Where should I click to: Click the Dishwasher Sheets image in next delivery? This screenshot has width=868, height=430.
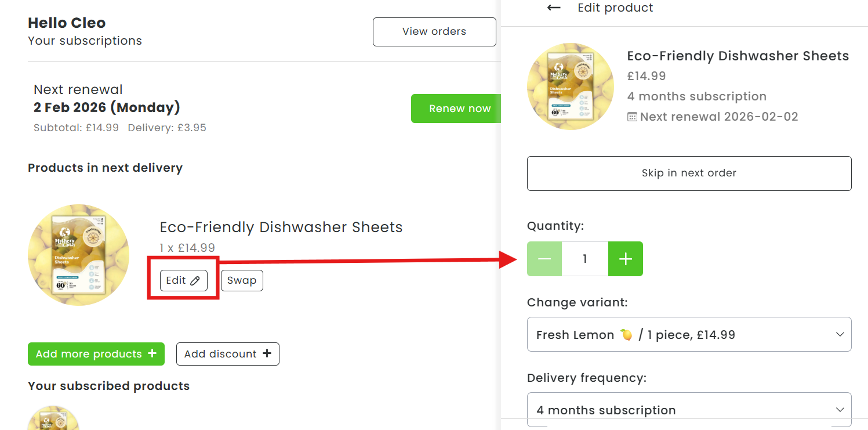coord(78,255)
